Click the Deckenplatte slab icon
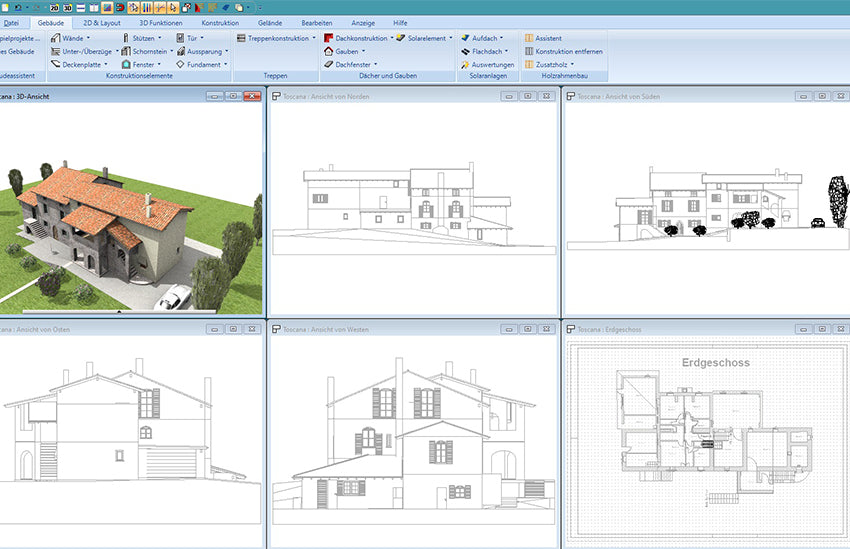850x549 pixels. [55, 64]
